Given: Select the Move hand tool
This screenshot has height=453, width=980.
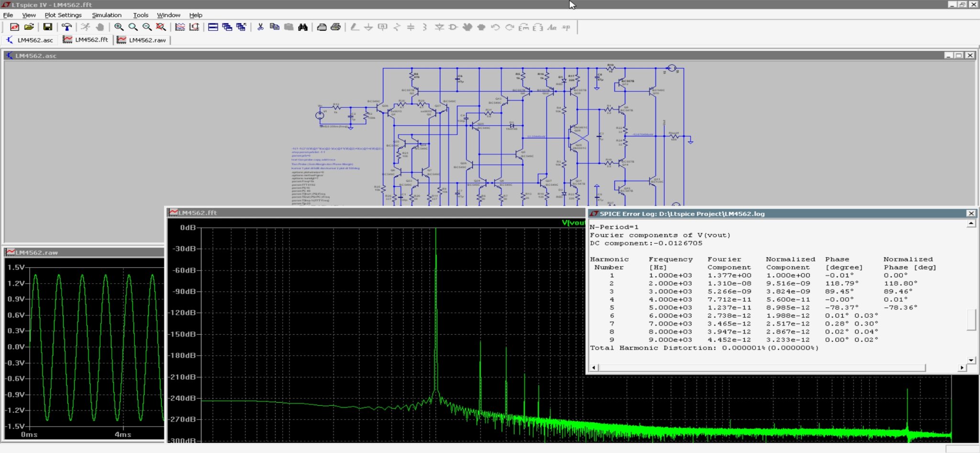Looking at the screenshot, I should click(467, 27).
